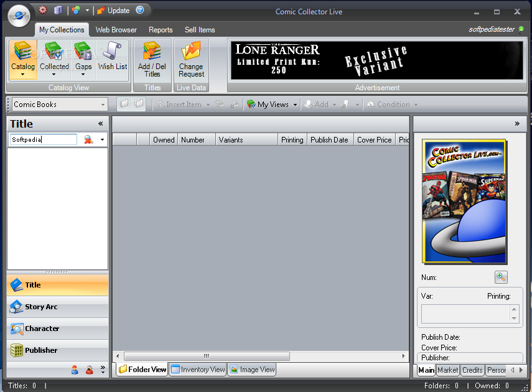Open settings gear in quick access bar

coord(43,10)
